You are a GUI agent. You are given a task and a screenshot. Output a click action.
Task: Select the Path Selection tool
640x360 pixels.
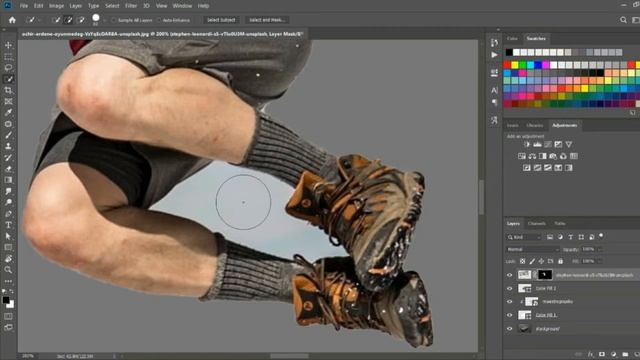pos(8,236)
